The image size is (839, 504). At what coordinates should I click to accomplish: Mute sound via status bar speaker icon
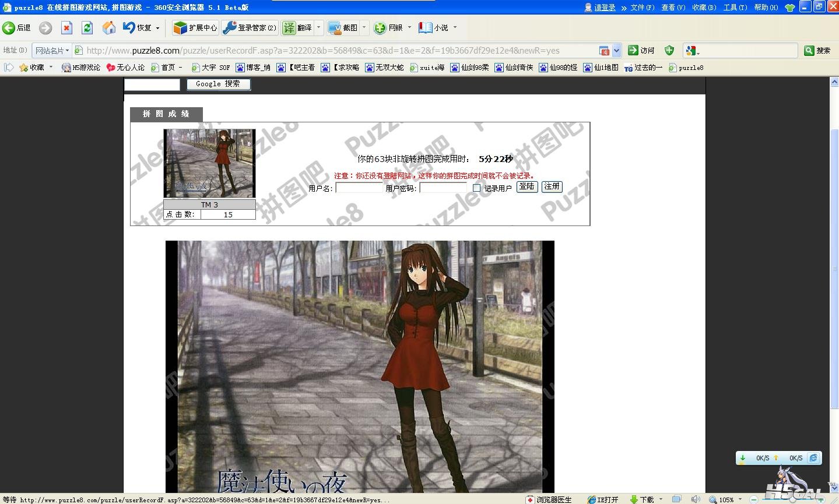pos(696,499)
